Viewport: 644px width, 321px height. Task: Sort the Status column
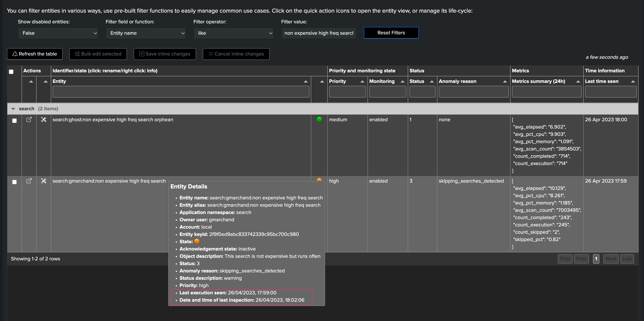pos(432,81)
